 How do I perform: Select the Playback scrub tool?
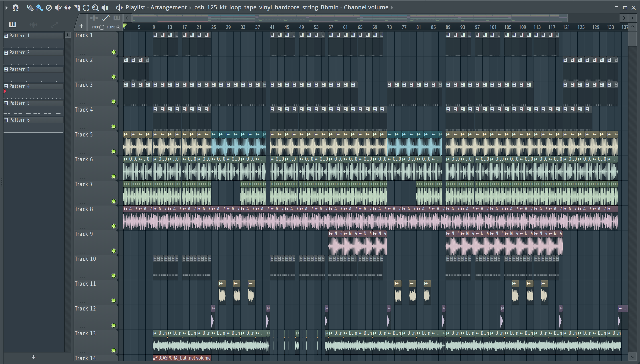pos(105,8)
